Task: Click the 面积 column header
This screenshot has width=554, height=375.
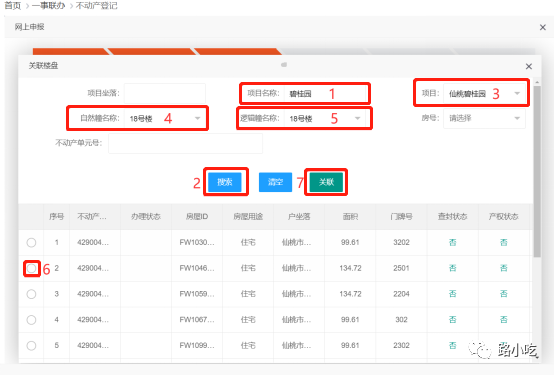Action: pyautogui.click(x=350, y=216)
